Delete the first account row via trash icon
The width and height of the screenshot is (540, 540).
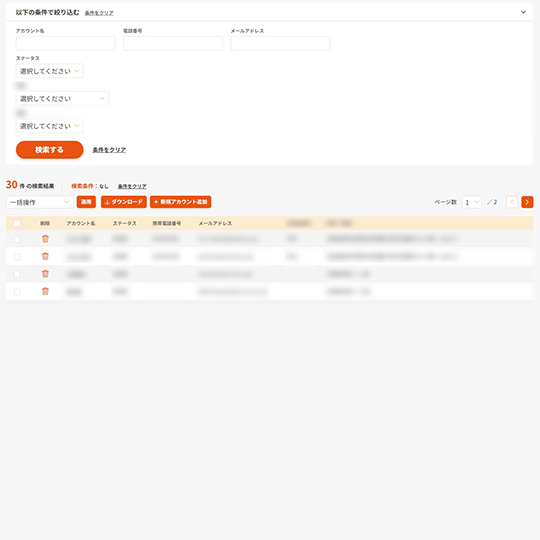[45, 239]
